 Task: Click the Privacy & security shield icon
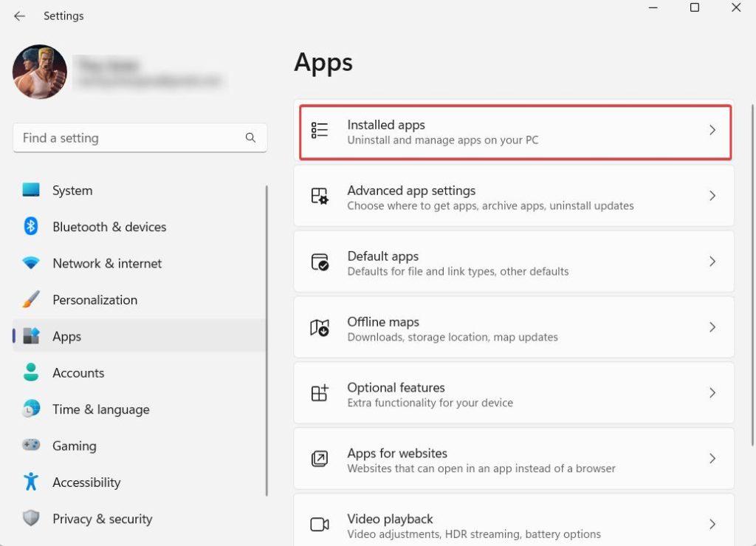pyautogui.click(x=31, y=519)
